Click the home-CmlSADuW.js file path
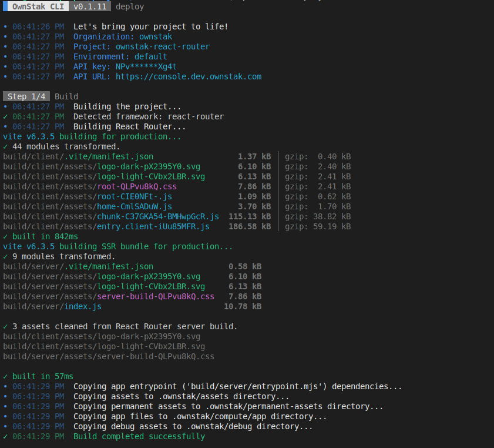This screenshot has height=448, width=494. point(135,206)
